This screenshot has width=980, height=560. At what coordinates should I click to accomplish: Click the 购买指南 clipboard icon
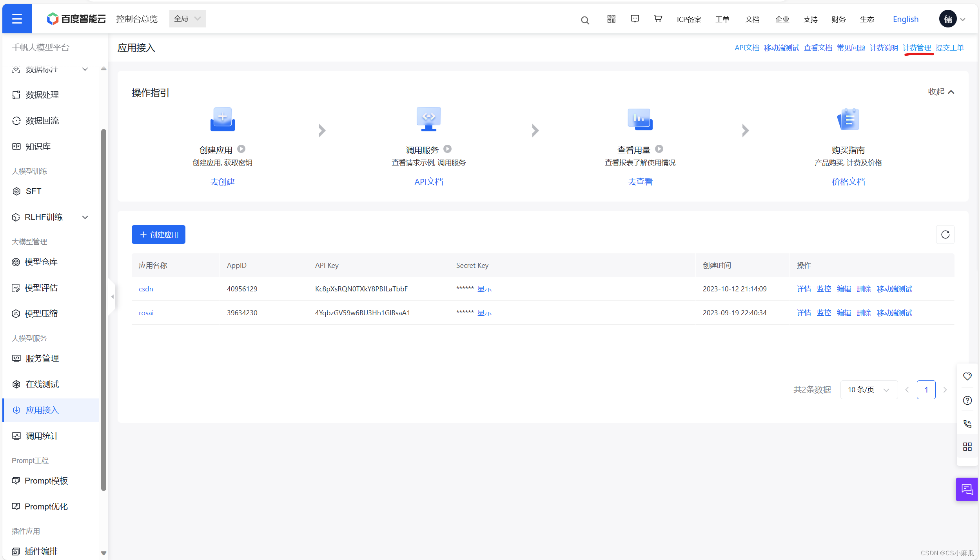pyautogui.click(x=848, y=119)
